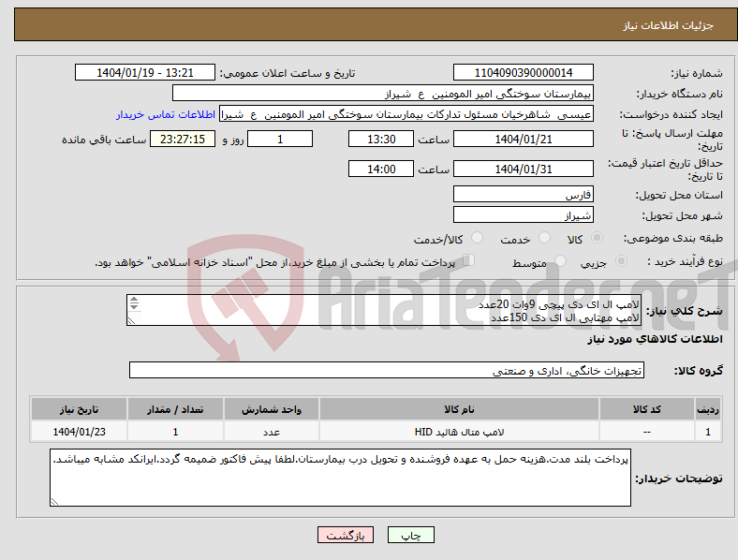Click the remaining days field showing 1
The width and height of the screenshot is (738, 560).
coord(280,140)
